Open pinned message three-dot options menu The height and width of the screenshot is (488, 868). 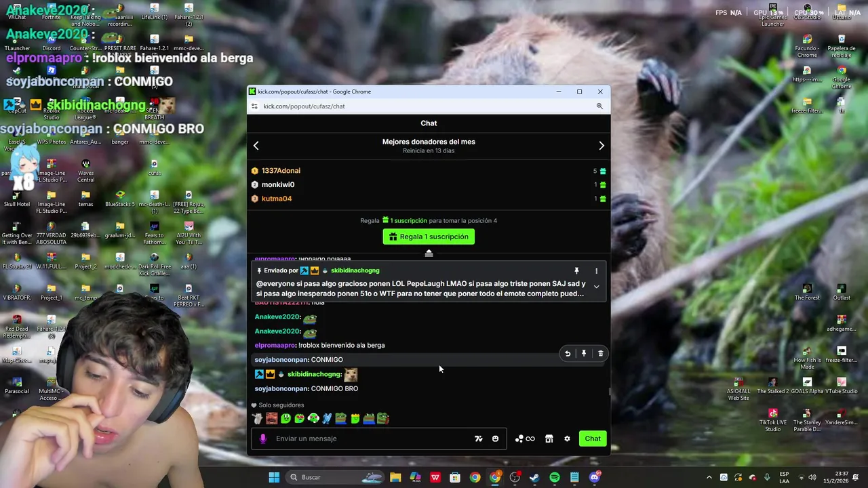597,270
